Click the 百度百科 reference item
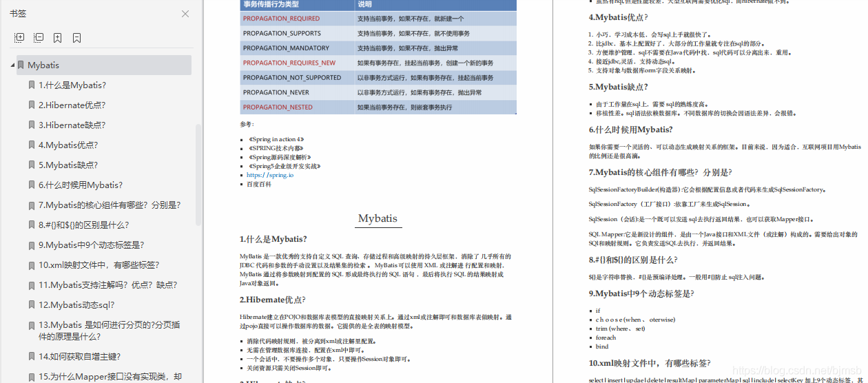Viewport: 868px width, 383px height. click(259, 184)
